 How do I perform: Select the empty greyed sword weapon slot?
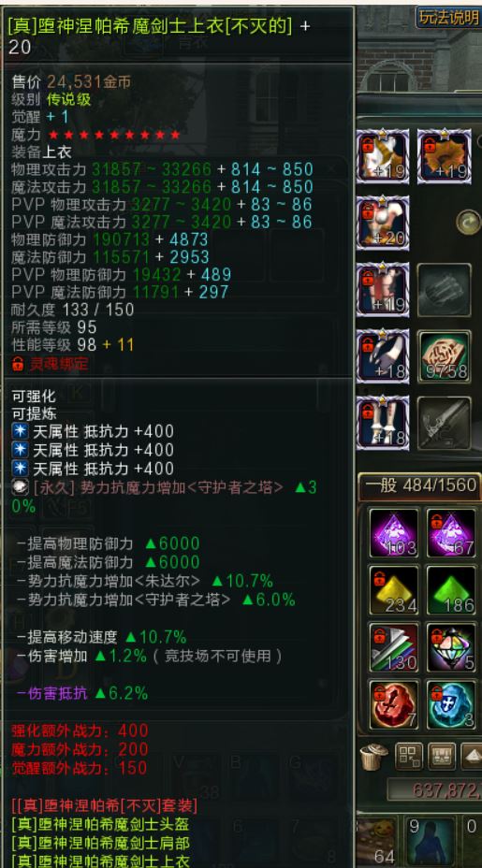tap(445, 423)
